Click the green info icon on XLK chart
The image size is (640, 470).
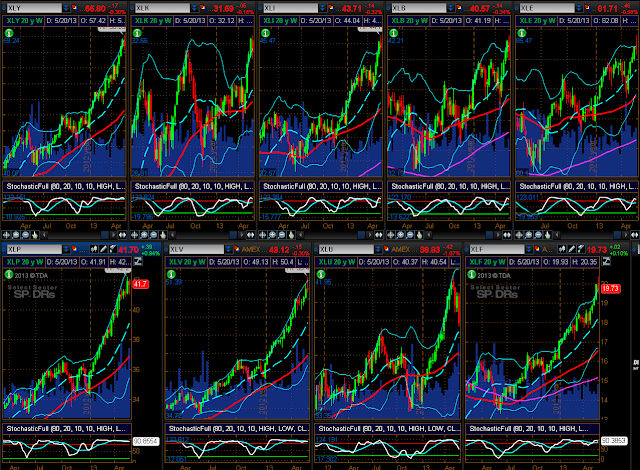click(x=137, y=33)
